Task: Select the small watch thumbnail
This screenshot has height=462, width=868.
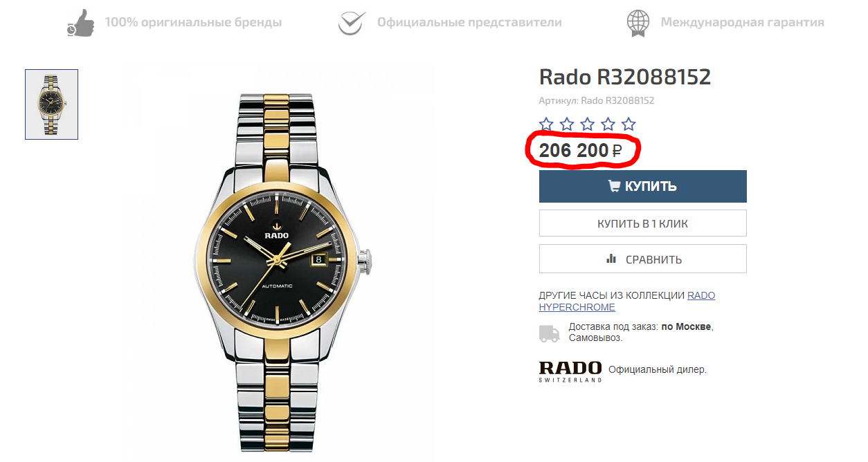Action: [x=51, y=104]
